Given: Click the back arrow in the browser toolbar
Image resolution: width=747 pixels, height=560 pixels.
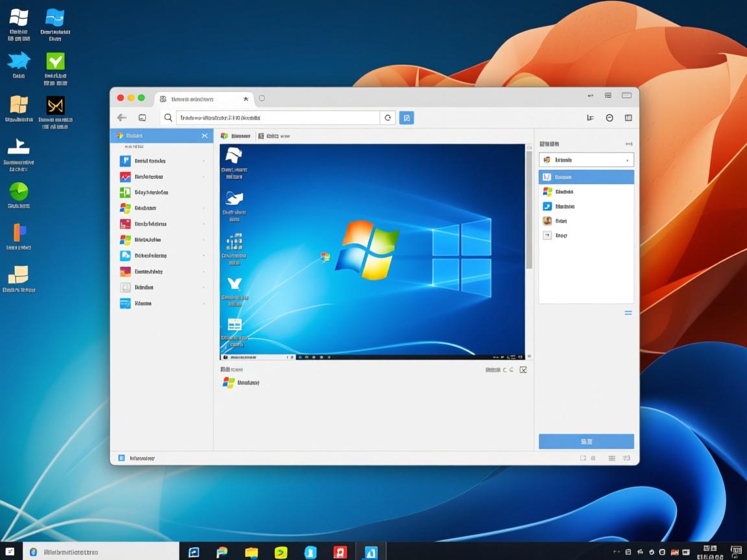Looking at the screenshot, I should click(121, 117).
